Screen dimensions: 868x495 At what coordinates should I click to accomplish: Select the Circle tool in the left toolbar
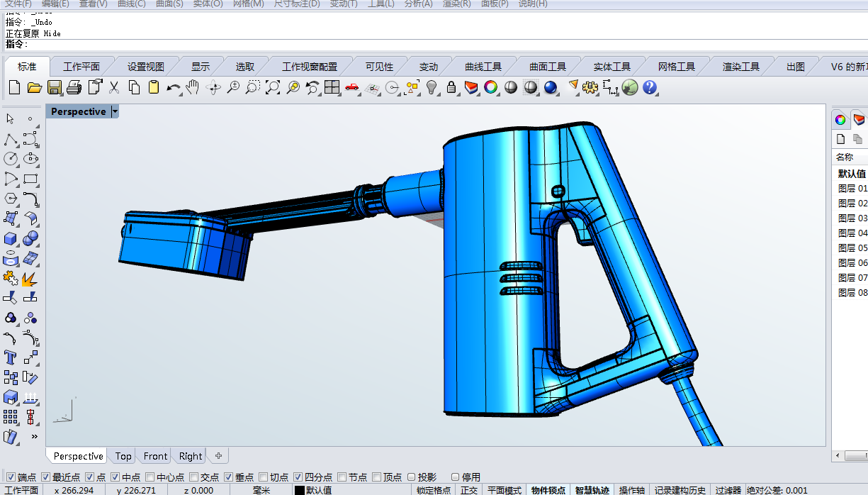click(x=11, y=159)
